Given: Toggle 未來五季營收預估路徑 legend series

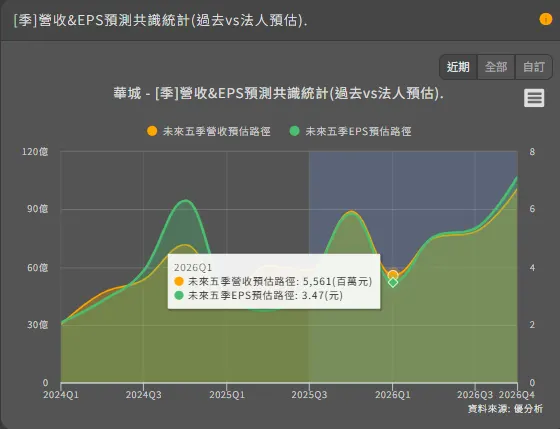Looking at the screenshot, I should 209,131.
